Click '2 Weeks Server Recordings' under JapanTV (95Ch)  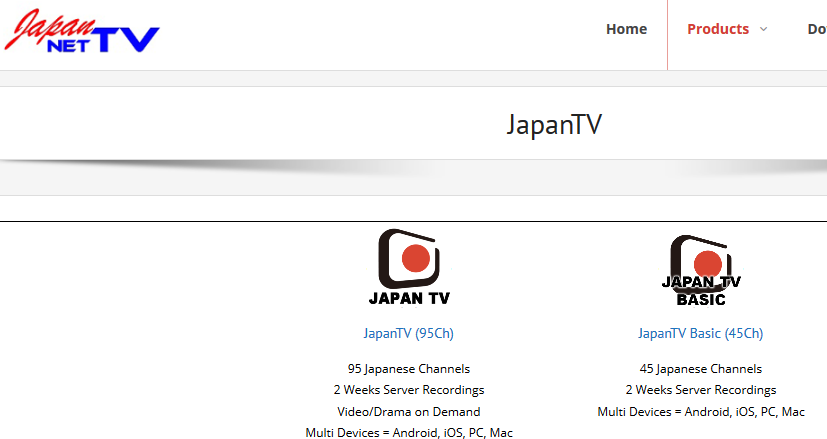(x=409, y=390)
